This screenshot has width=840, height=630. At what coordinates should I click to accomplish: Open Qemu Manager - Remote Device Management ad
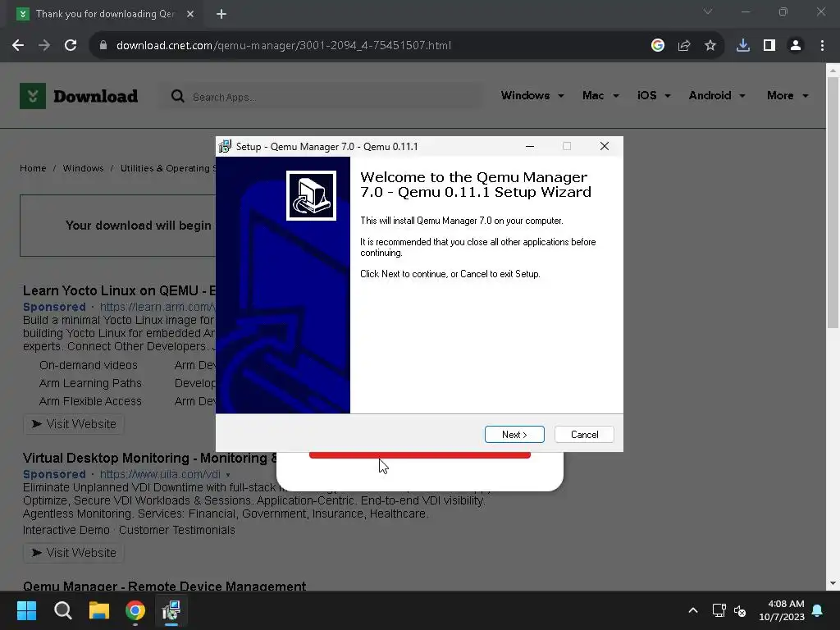(x=164, y=586)
